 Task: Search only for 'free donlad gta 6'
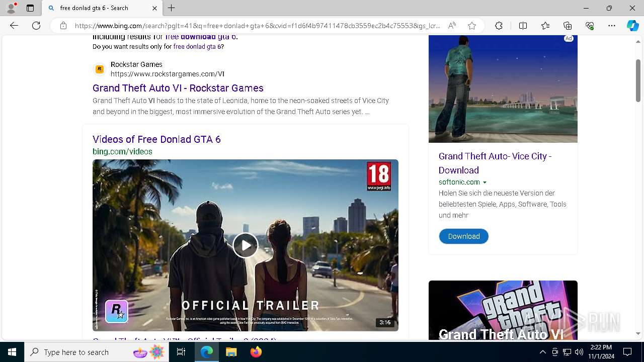point(198,46)
